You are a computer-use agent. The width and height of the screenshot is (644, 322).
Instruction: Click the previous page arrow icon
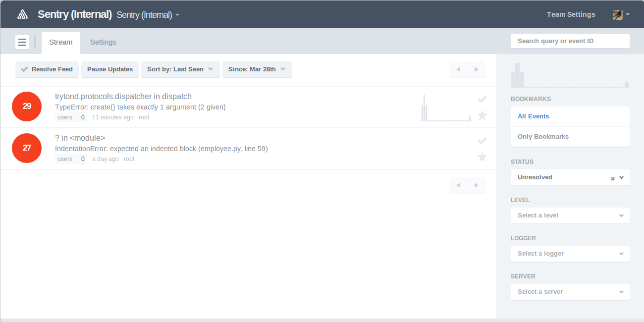[458, 70]
